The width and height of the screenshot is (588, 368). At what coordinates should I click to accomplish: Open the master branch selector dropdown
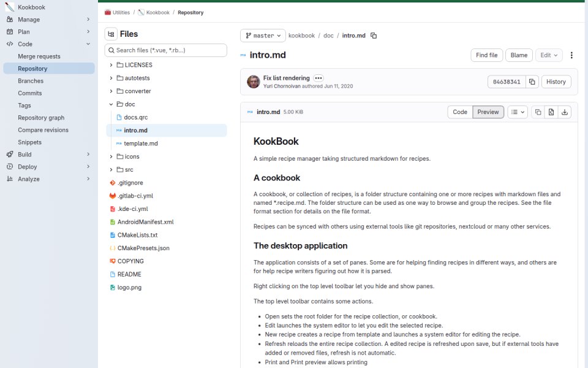[x=263, y=36]
